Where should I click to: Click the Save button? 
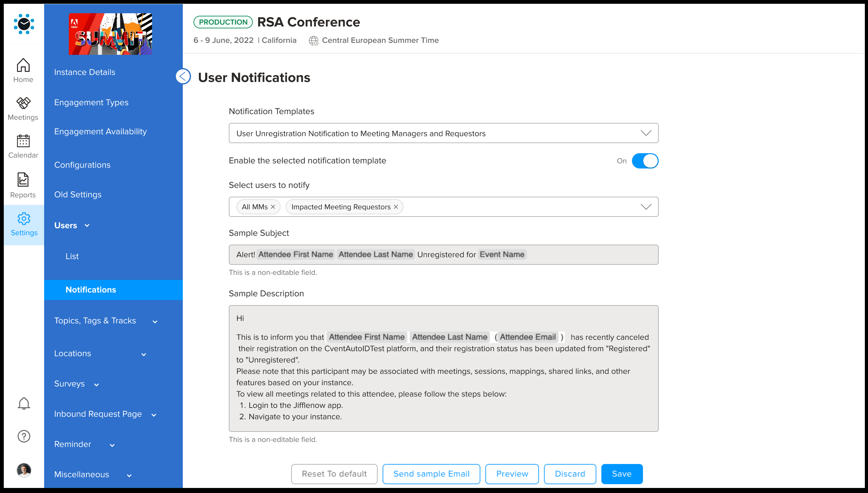(x=621, y=474)
